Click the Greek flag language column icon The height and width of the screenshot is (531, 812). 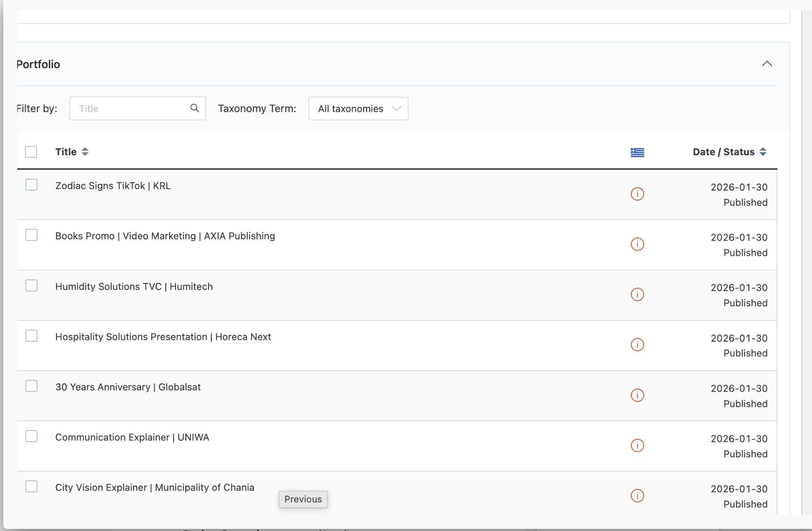click(x=637, y=152)
